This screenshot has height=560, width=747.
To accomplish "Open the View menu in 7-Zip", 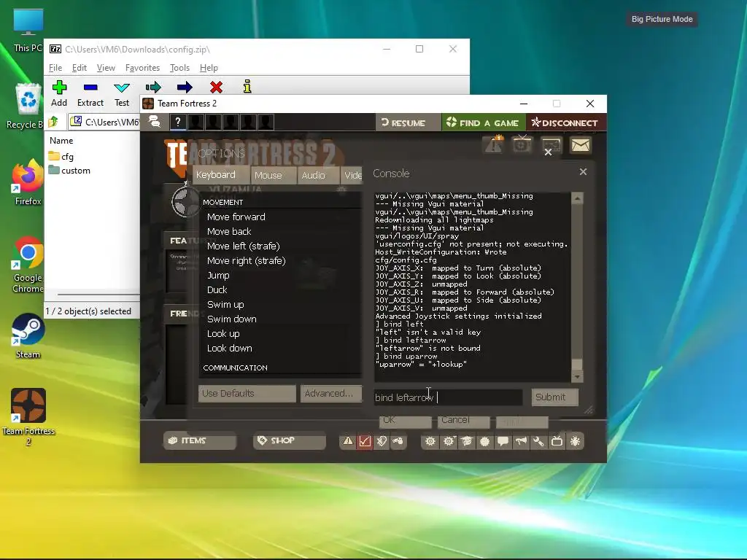I will click(x=106, y=68).
